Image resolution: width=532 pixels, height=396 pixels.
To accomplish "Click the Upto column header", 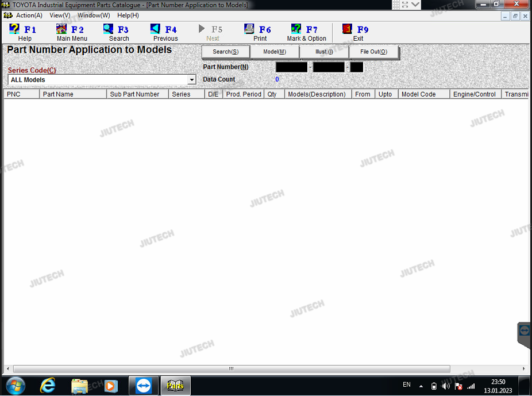I will pyautogui.click(x=387, y=94).
